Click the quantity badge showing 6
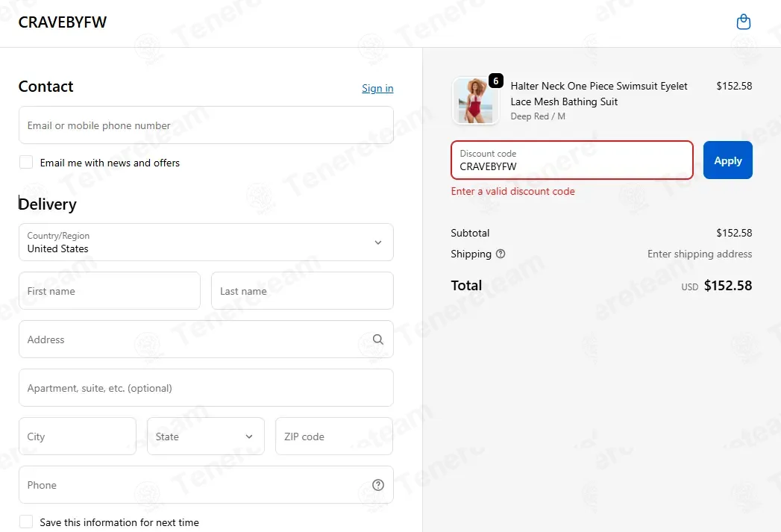The image size is (781, 532). click(495, 81)
